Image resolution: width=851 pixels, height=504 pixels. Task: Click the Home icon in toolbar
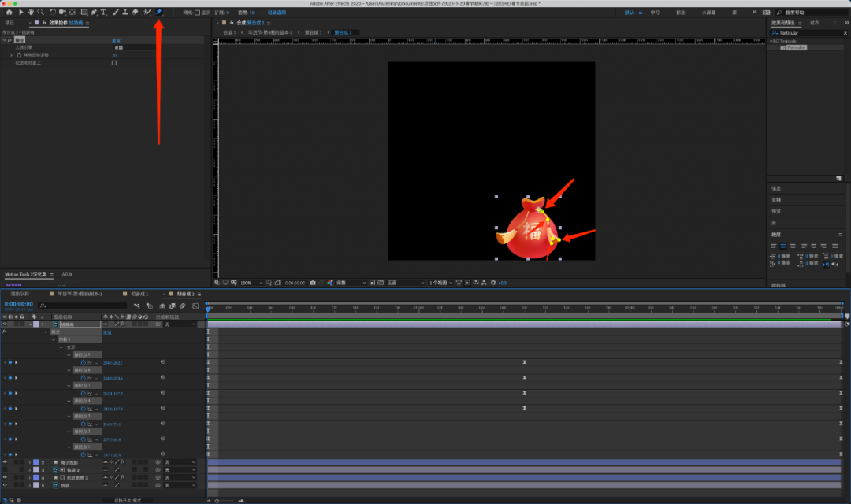[x=9, y=12]
